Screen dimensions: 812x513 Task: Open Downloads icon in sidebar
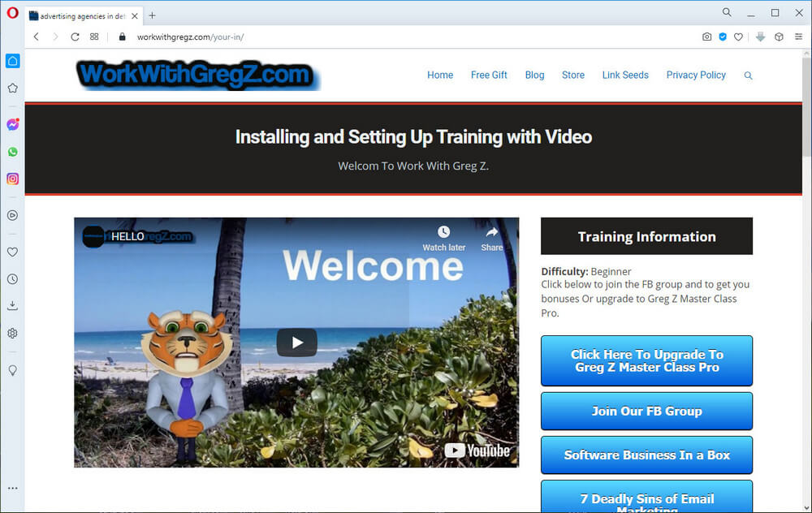pos(12,306)
